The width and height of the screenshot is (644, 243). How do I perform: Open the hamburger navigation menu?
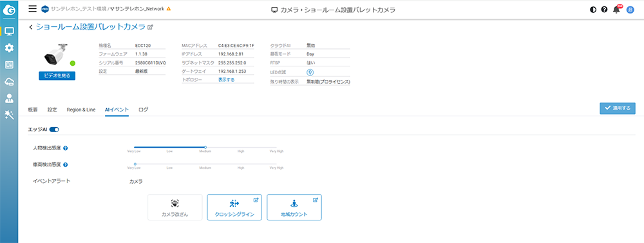tap(33, 8)
